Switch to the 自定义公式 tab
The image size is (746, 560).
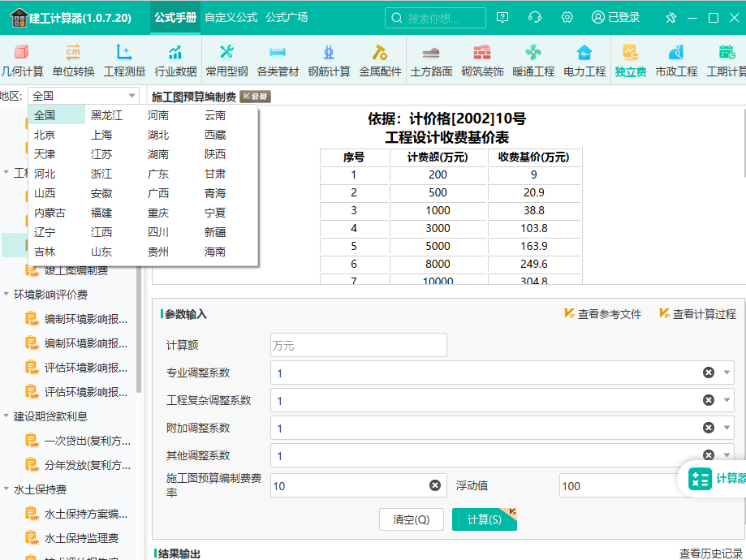[x=231, y=18]
